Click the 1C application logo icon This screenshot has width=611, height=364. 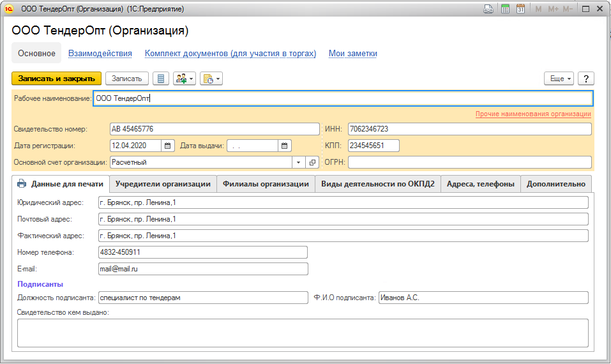[x=8, y=8]
